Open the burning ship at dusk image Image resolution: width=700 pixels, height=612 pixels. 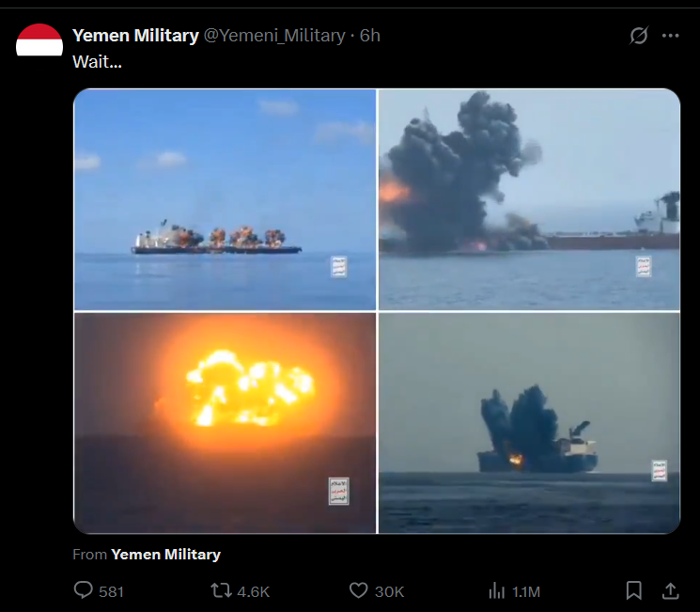[530, 423]
